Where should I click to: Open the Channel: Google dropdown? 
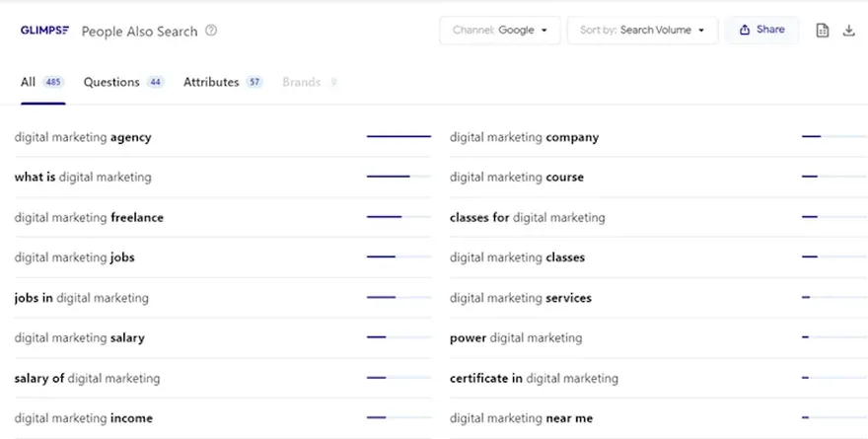click(x=500, y=31)
